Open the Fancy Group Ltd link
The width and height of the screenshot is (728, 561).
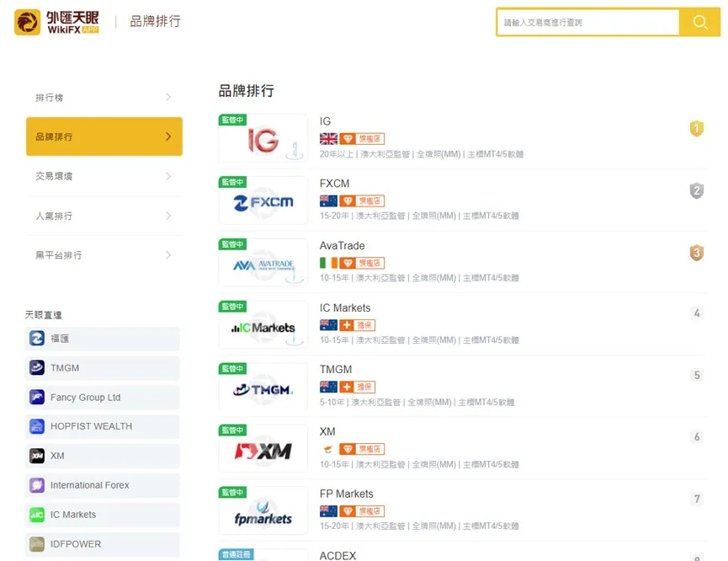pos(102,397)
